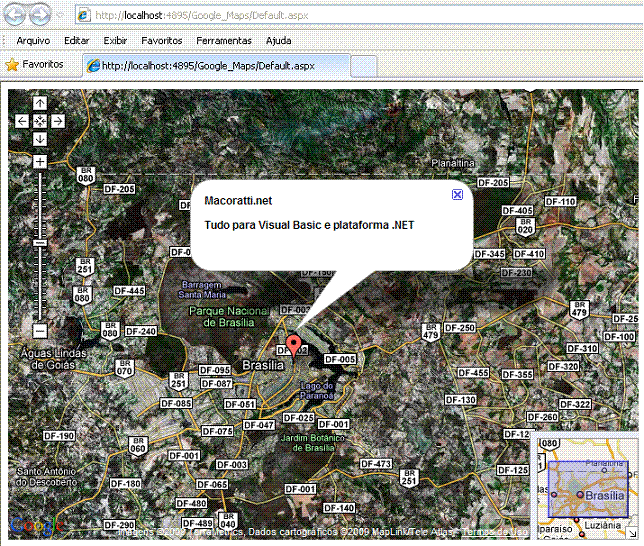
Task: Click the DF-085 road label
Action: [x=176, y=403]
